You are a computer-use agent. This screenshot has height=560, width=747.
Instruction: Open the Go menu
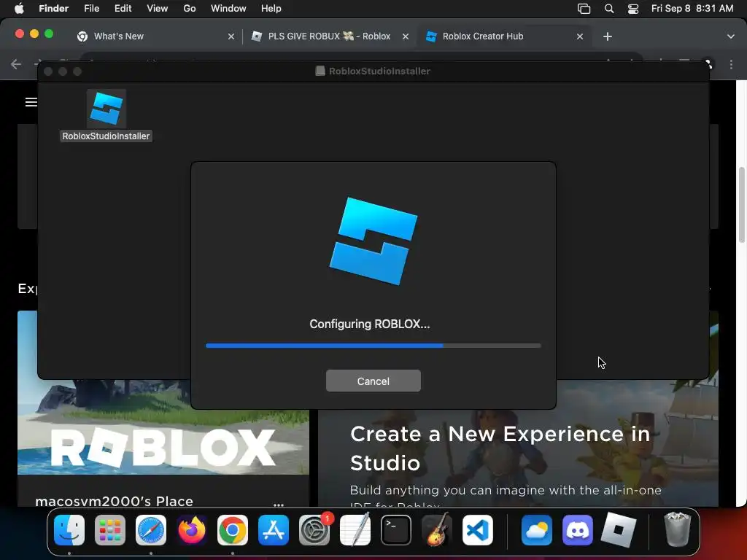click(190, 9)
